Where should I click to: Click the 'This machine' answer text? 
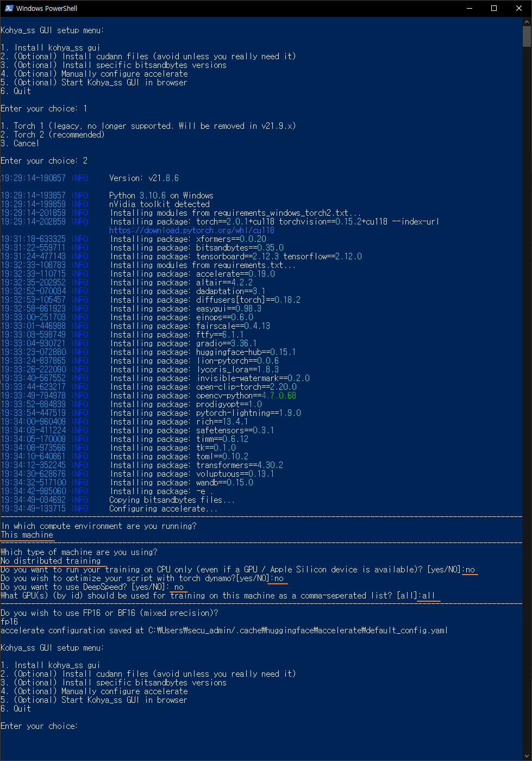[x=27, y=535]
